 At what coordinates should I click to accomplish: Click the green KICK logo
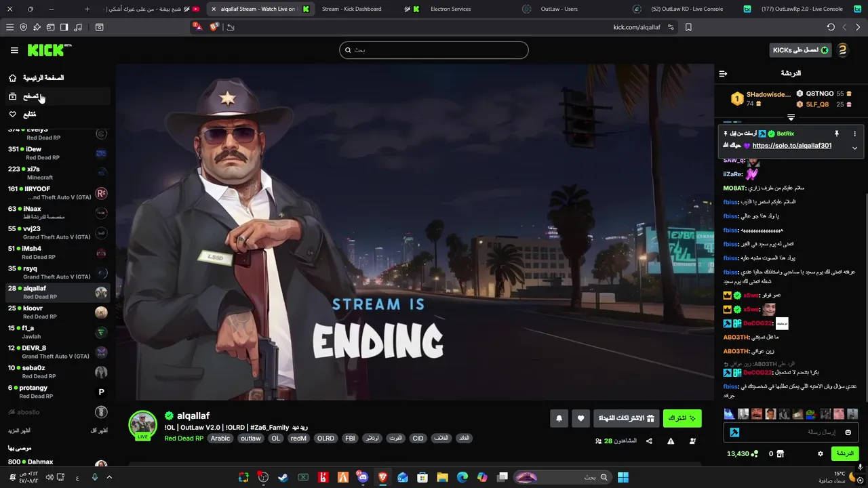(49, 49)
